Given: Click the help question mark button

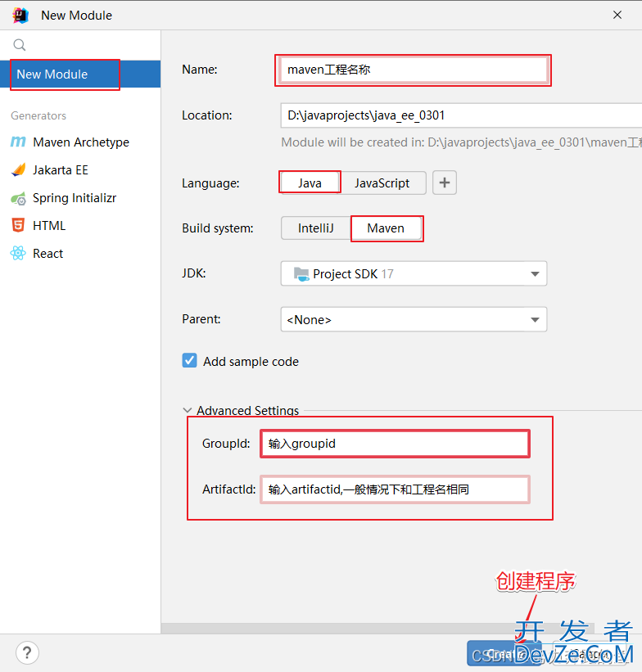Looking at the screenshot, I should click(27, 653).
